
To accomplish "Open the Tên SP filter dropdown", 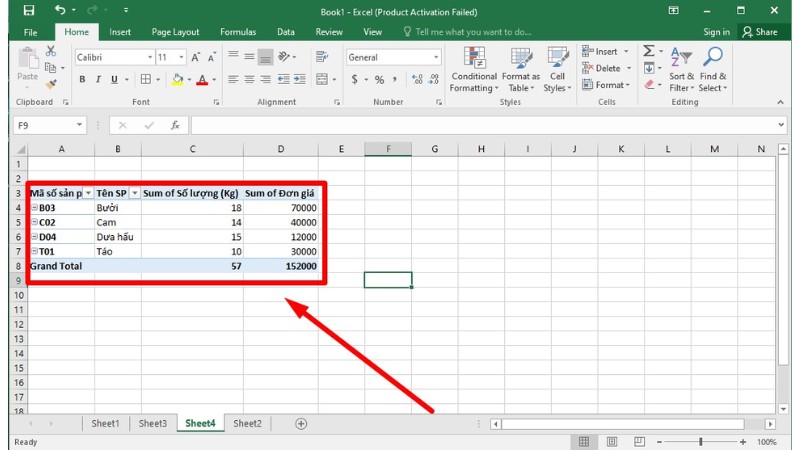I will point(134,193).
